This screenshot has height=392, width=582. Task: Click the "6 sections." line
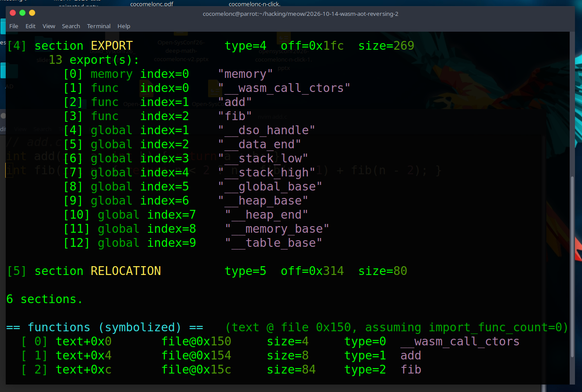coord(45,299)
